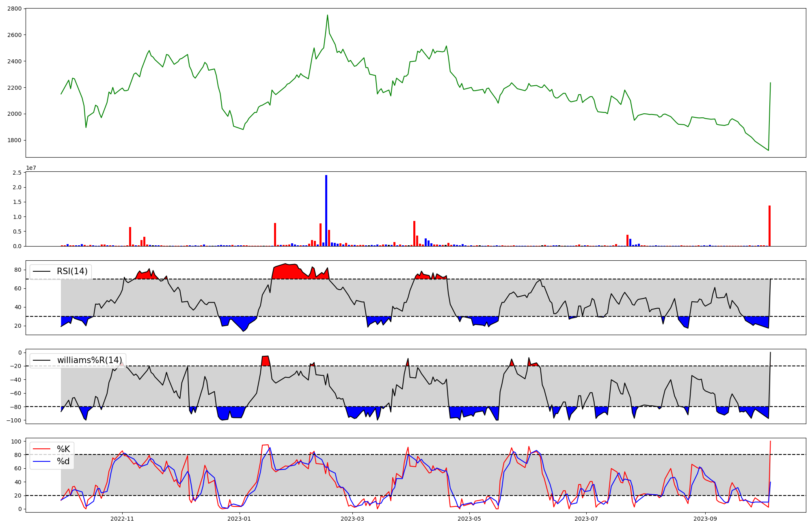The image size is (812, 528).
Task: Click the last red volume bar at right
Action: tap(769, 226)
